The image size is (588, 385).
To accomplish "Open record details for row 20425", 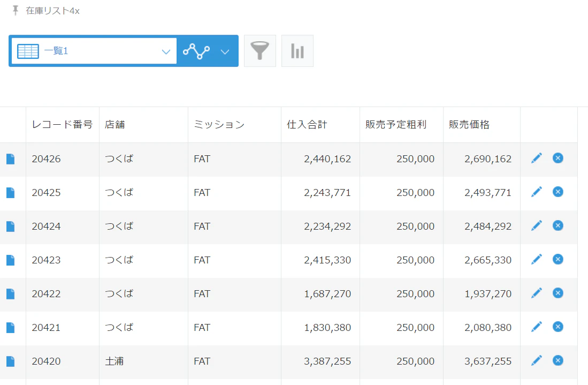I will (11, 193).
